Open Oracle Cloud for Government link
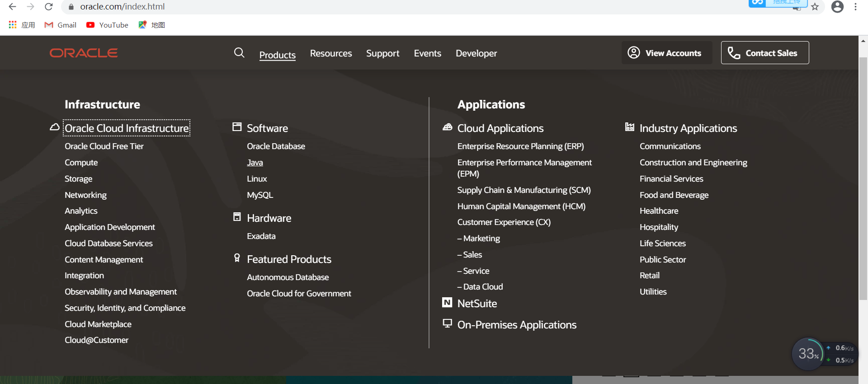 [x=299, y=294]
